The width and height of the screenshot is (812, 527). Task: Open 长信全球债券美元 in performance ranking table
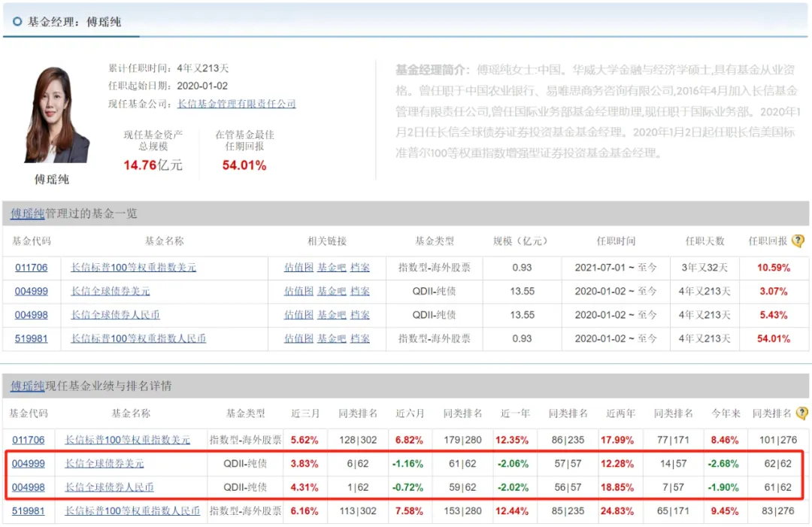(104, 464)
